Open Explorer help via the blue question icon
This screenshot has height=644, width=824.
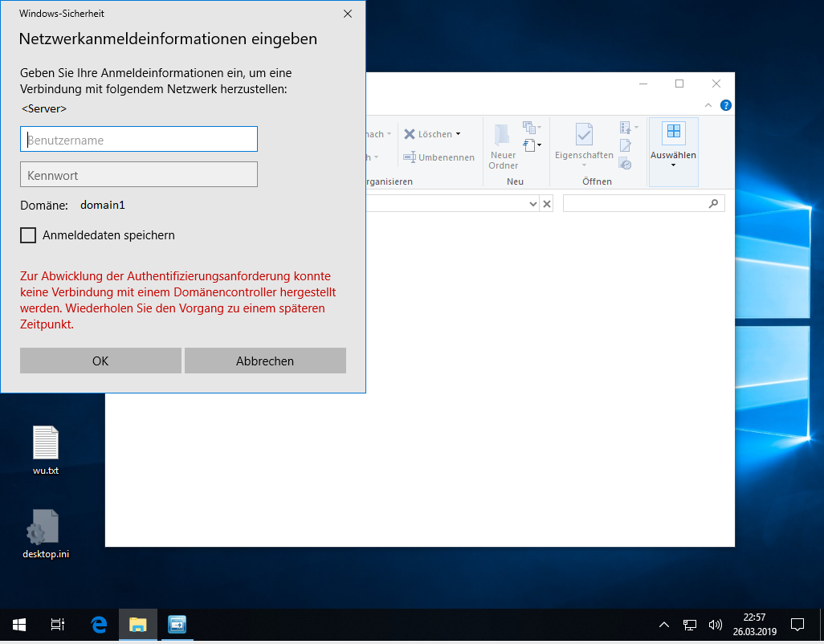(x=726, y=105)
